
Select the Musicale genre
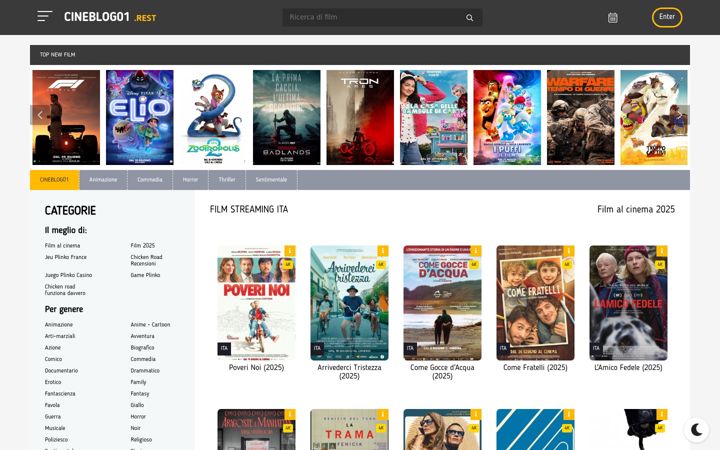coord(55,428)
